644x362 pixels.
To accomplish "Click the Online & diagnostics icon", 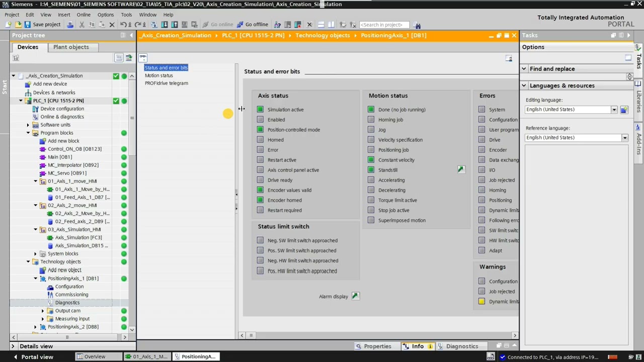I will tap(35, 117).
